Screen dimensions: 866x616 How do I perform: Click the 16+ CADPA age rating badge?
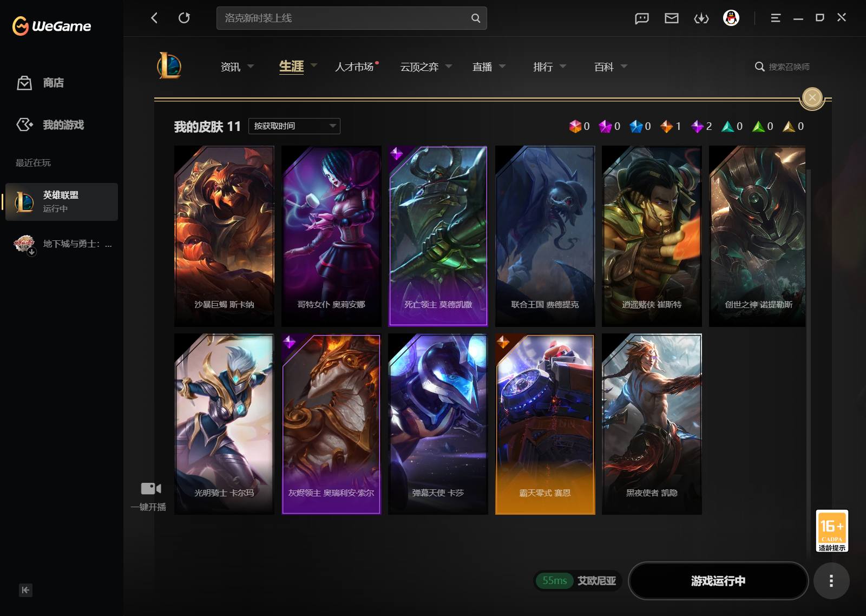coord(832,530)
